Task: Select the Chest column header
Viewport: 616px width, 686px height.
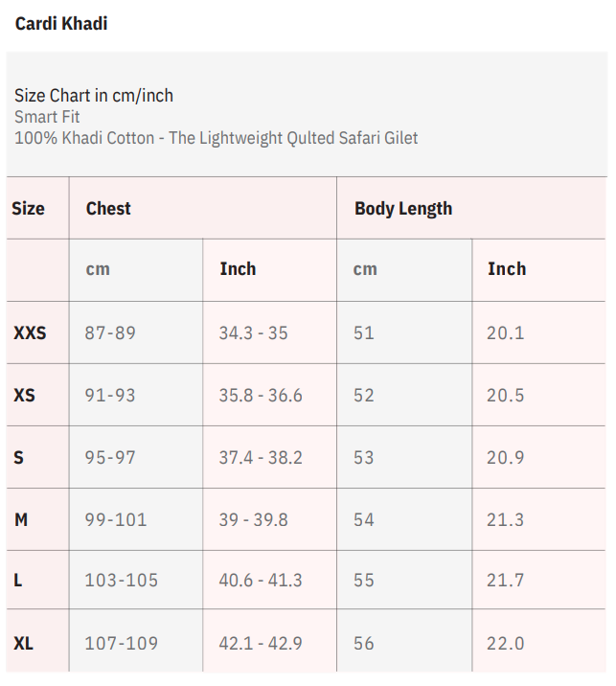Action: click(x=108, y=209)
